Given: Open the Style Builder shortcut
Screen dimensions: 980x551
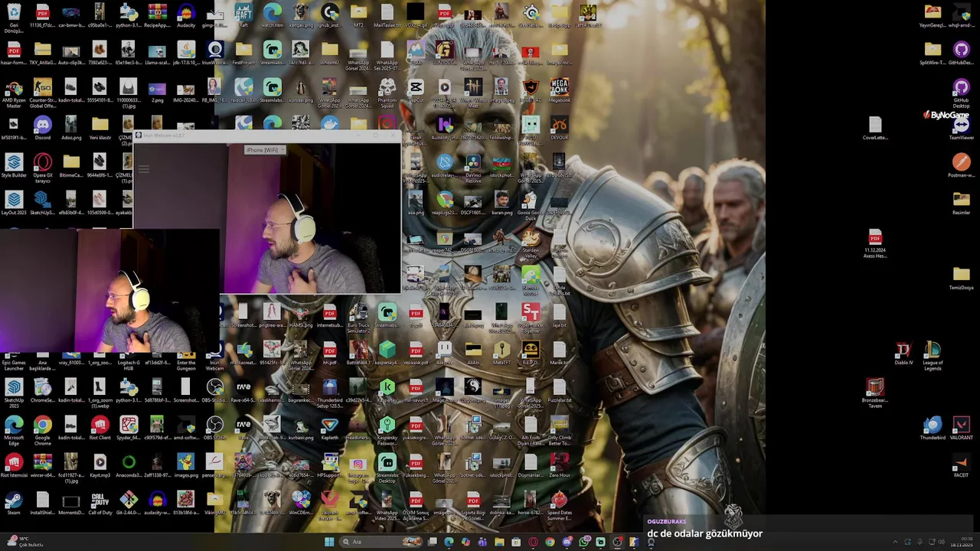Looking at the screenshot, I should tap(14, 165).
